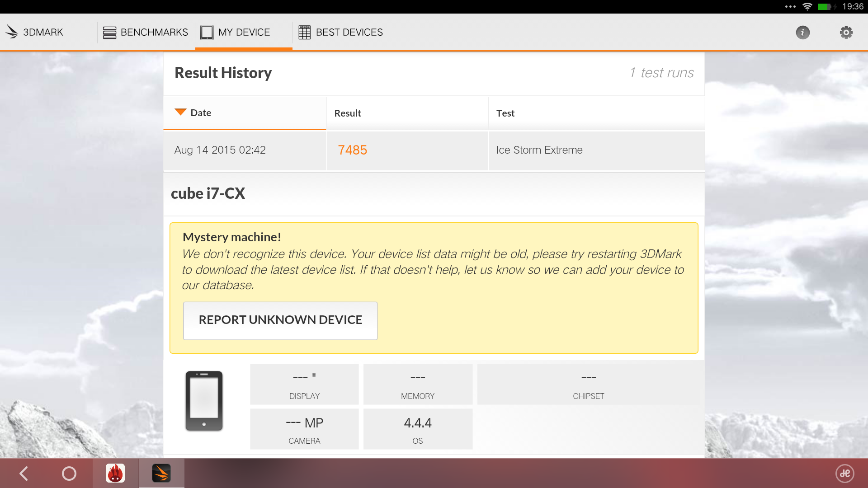Select the MY DEVICE tab
This screenshot has height=488, width=868.
coord(244,32)
